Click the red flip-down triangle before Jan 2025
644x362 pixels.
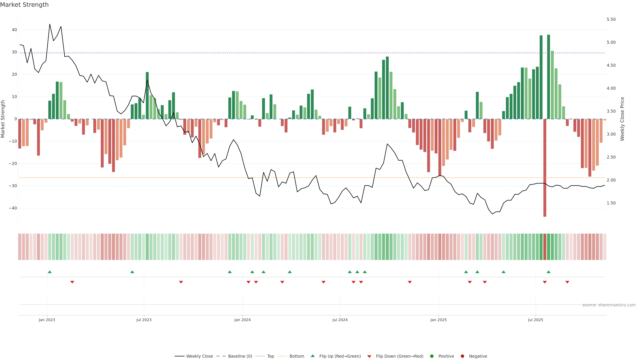(x=410, y=282)
